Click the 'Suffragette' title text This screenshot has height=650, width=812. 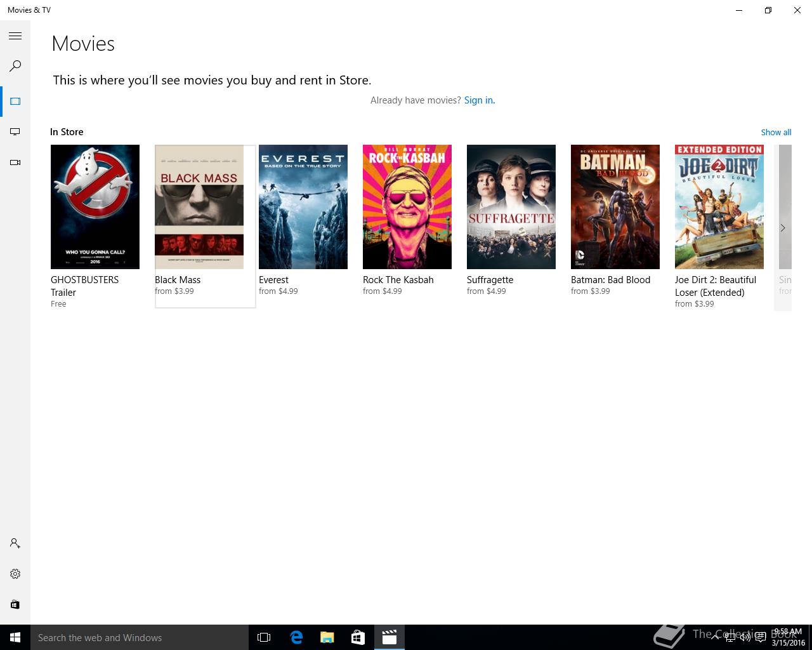(x=490, y=280)
